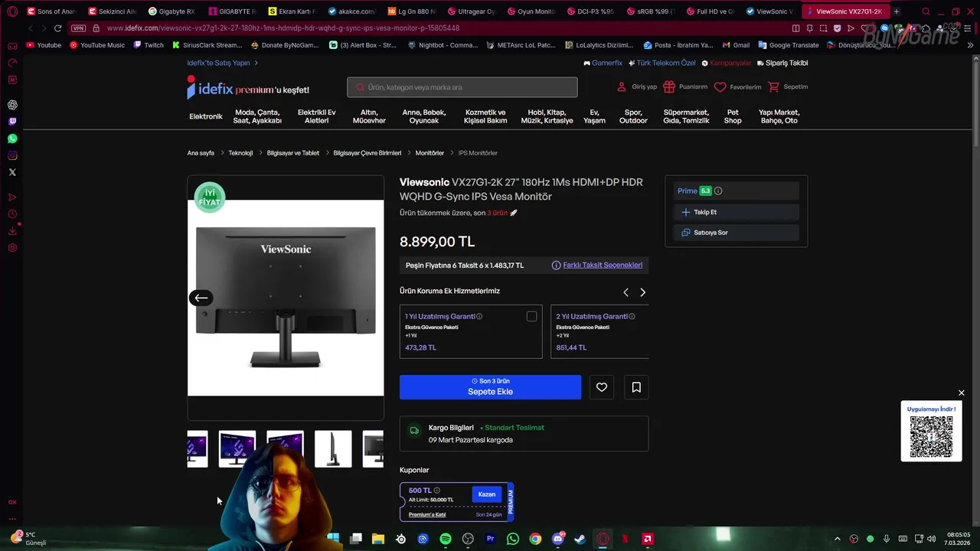
Task: Go to Ana sayfa breadcrumb
Action: coord(201,153)
